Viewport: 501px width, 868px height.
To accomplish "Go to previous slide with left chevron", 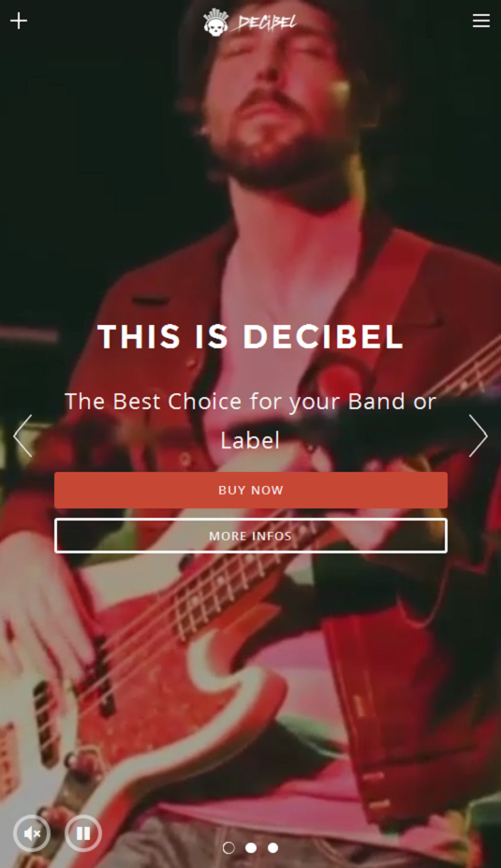I will coord(23,435).
